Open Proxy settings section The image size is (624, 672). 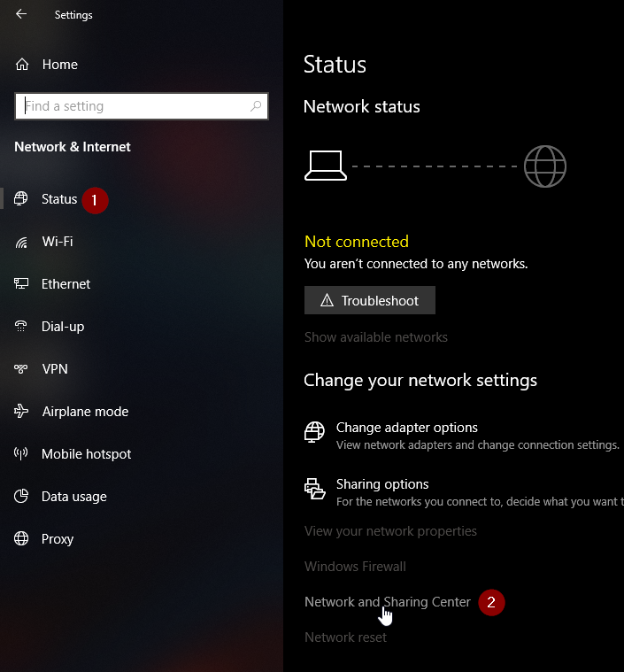coord(58,538)
